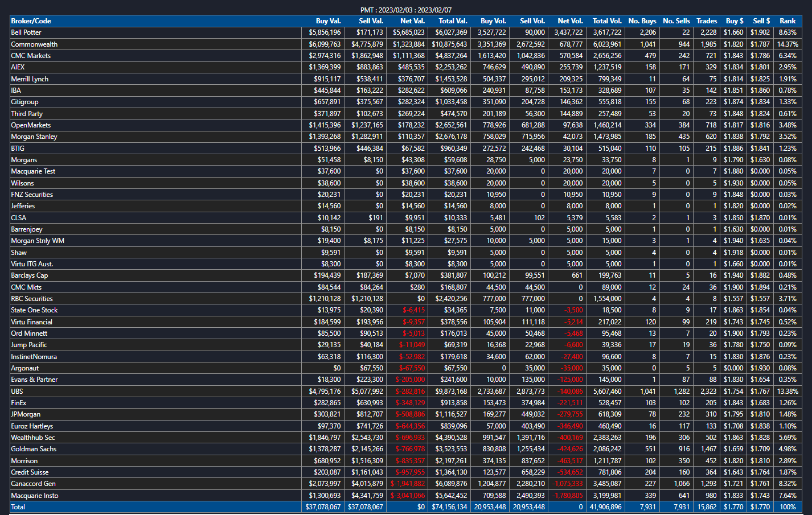Select the RBC Securities broker name
Image resolution: width=812 pixels, height=515 pixels.
(32, 299)
